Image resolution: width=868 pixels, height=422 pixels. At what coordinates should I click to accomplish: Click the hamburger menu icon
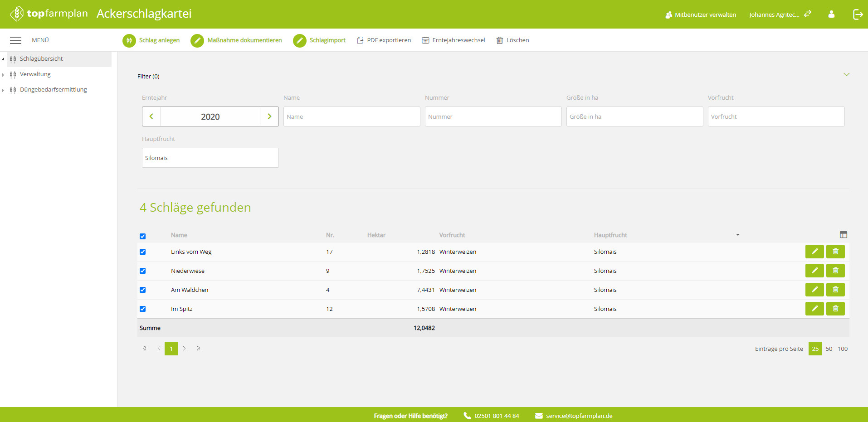16,40
